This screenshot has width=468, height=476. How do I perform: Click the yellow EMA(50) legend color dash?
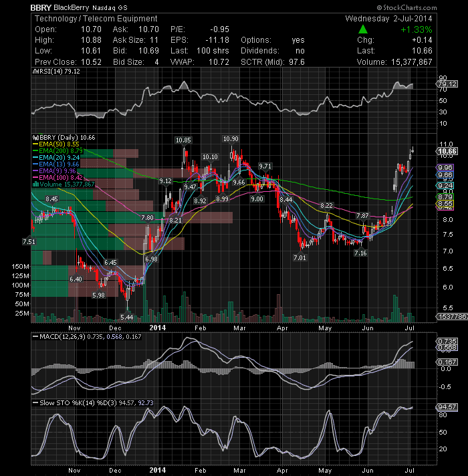(35, 144)
